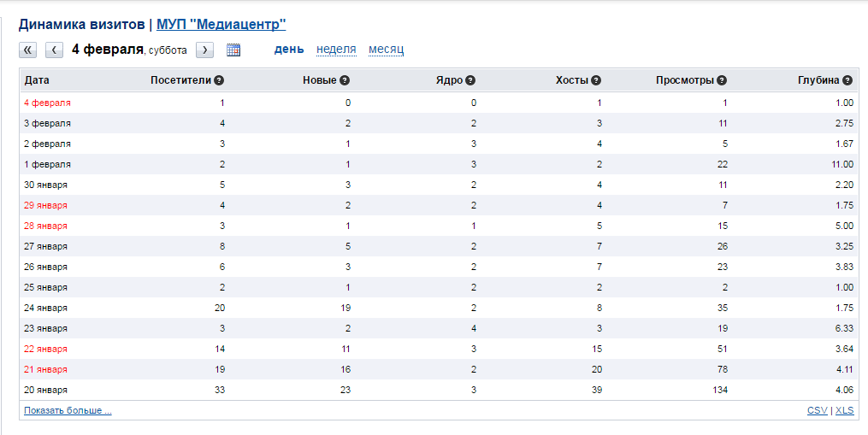This screenshot has width=868, height=435.
Task: Switch to месяц view
Action: pos(386,49)
